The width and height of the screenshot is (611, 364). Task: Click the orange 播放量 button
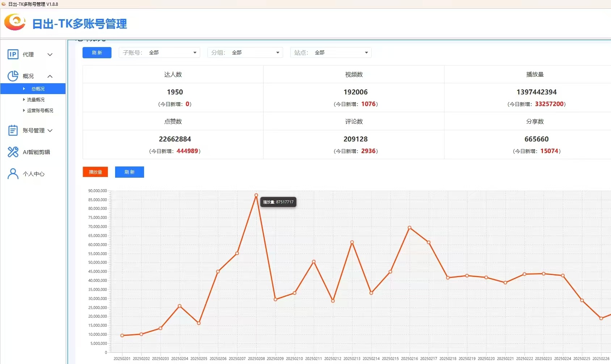click(x=95, y=172)
